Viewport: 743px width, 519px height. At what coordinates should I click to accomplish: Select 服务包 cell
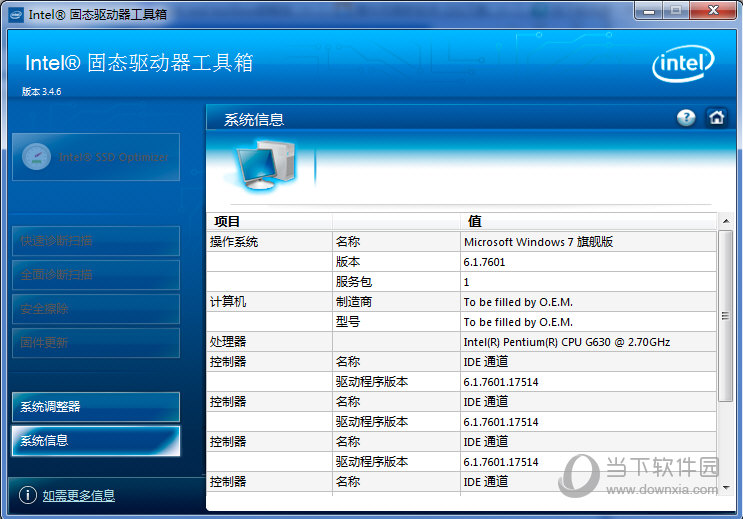(396, 282)
